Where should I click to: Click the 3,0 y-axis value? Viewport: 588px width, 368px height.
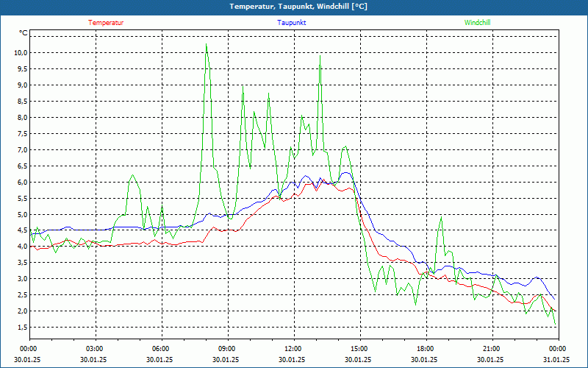click(x=22, y=279)
